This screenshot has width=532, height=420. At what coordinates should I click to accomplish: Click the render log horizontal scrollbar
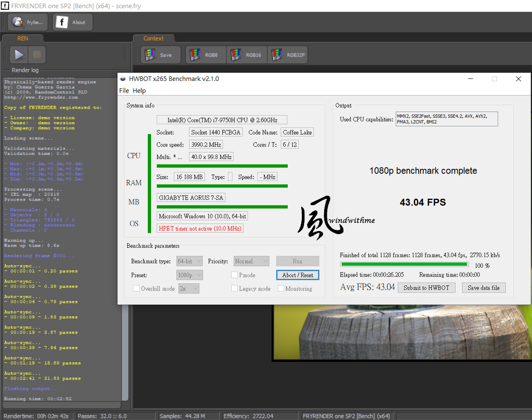pos(62,405)
